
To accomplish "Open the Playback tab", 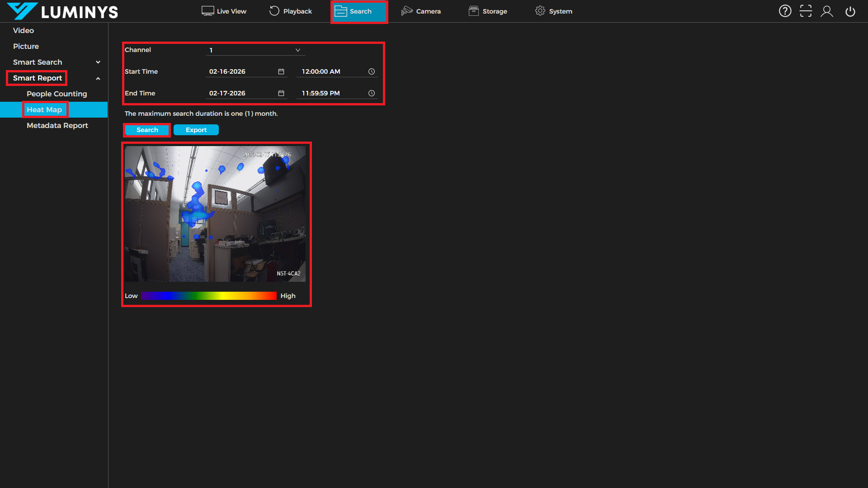I will pyautogui.click(x=291, y=11).
